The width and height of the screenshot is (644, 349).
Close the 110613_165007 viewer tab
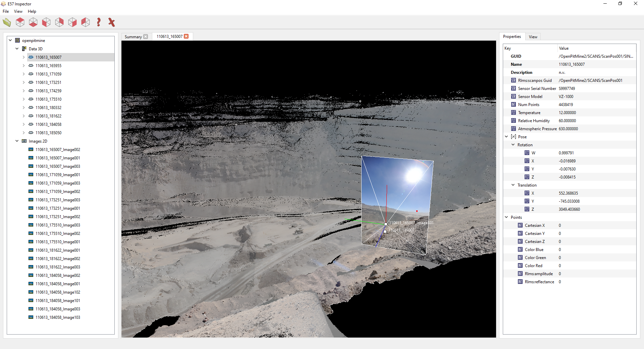[x=186, y=36]
